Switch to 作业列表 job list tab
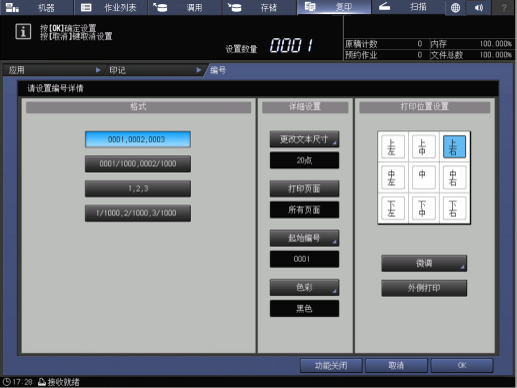Screen dimensions: 517x388 tap(111, 7)
